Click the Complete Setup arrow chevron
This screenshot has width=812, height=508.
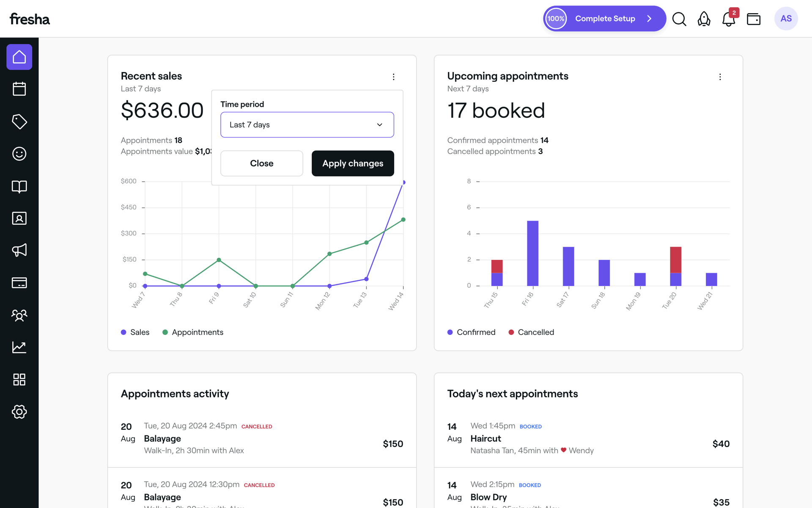[x=649, y=19]
